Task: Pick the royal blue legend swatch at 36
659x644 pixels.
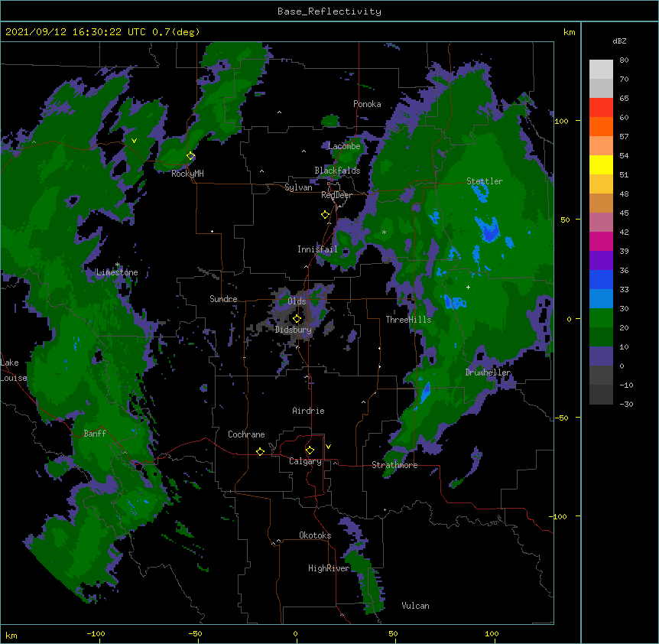Action: coord(601,279)
